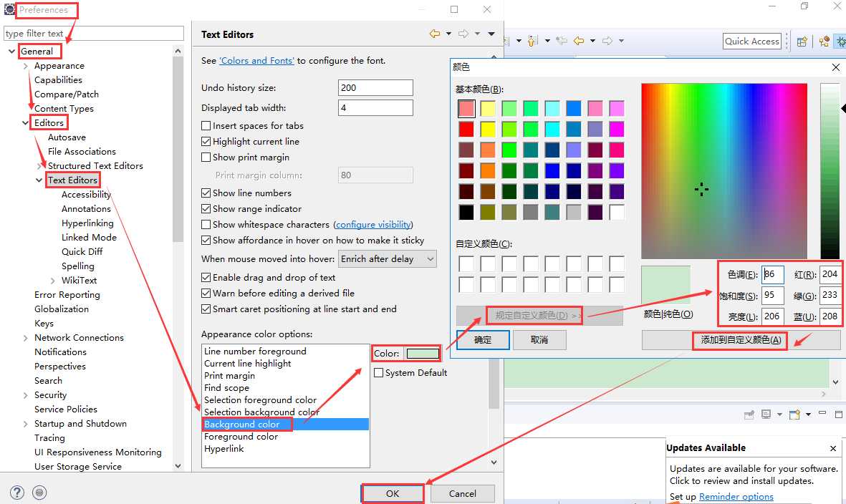
Task: Open the Keys preferences page
Action: point(44,324)
